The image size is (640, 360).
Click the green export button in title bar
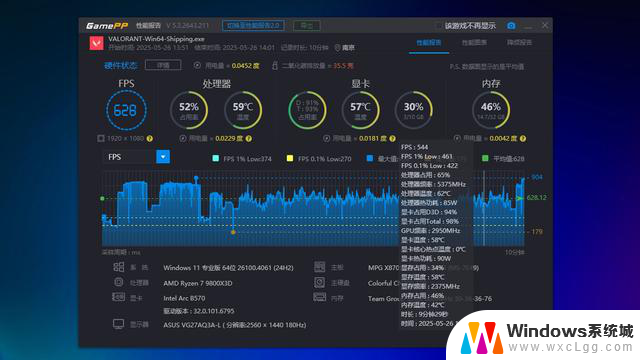click(307, 26)
